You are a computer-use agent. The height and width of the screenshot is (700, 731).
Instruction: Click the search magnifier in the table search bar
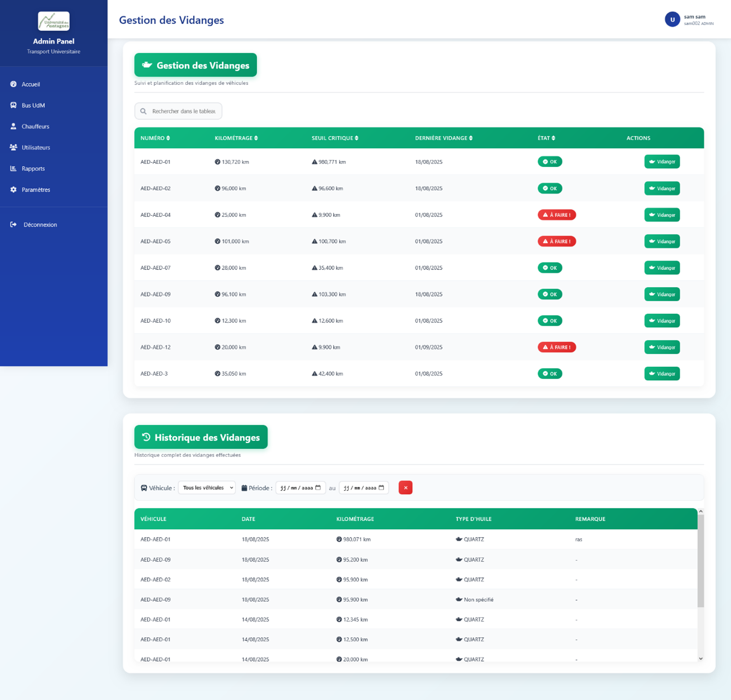point(144,111)
